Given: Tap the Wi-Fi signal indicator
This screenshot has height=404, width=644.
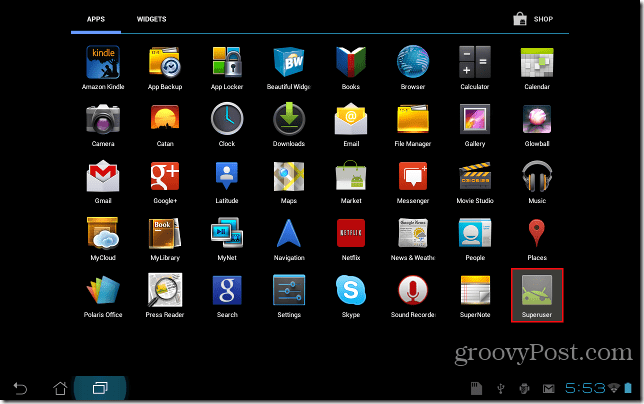Looking at the screenshot, I should [614, 388].
